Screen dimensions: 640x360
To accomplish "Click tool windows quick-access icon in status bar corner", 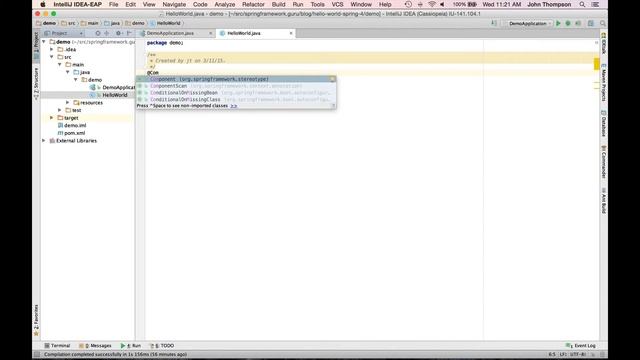I will tap(37, 354).
